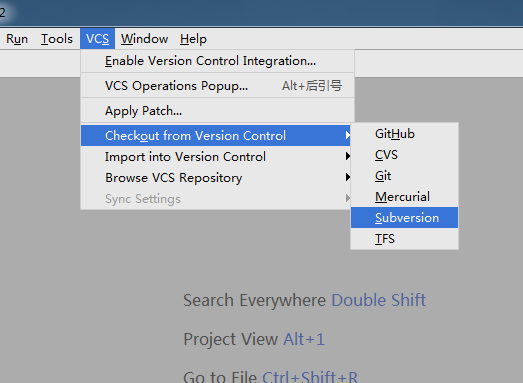Open Import into Version Control submenu
The image size is (523, 383).
(216, 157)
